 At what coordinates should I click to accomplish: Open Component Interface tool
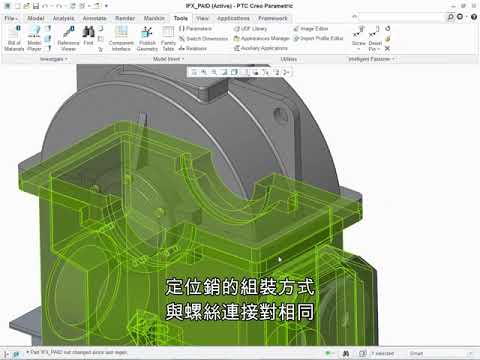121,38
